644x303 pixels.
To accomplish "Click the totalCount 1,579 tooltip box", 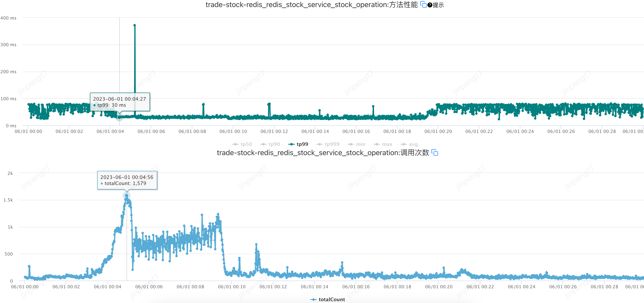I will pos(127,180).
